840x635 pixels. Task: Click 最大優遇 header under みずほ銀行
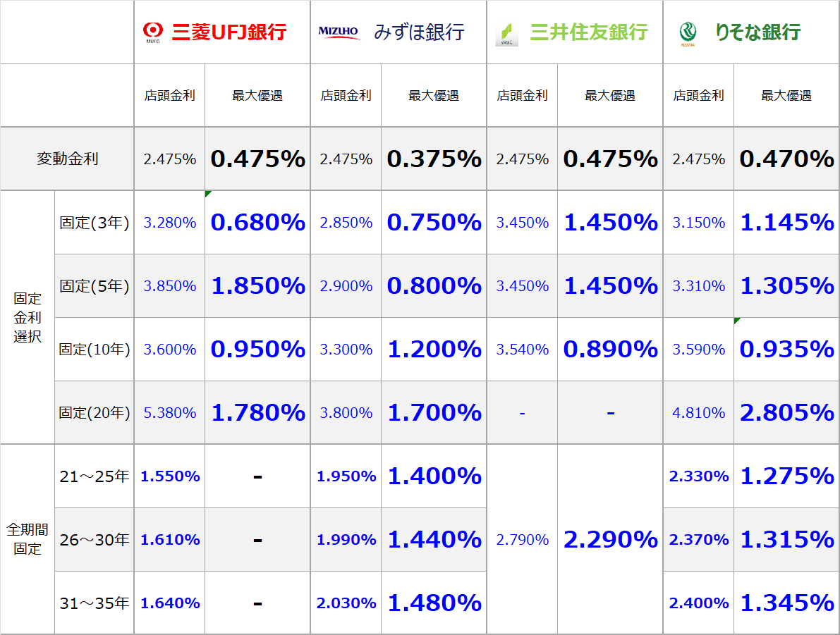pos(433,95)
